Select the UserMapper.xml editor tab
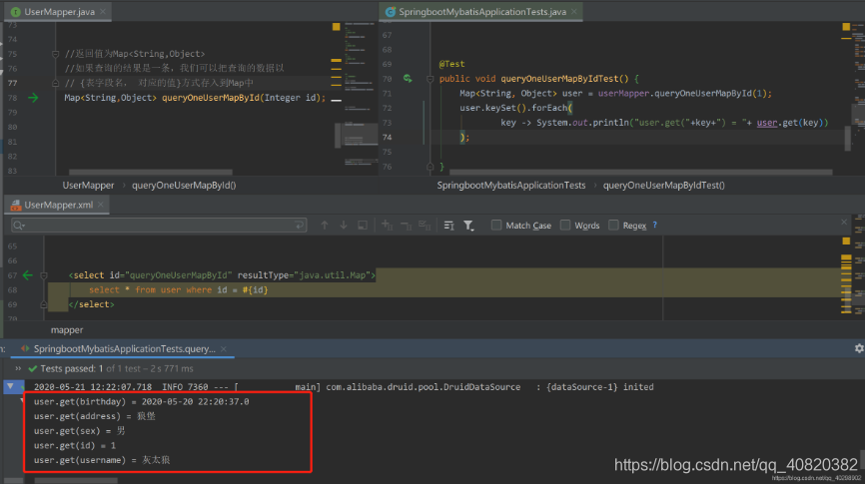The image size is (868, 484). tap(58, 205)
